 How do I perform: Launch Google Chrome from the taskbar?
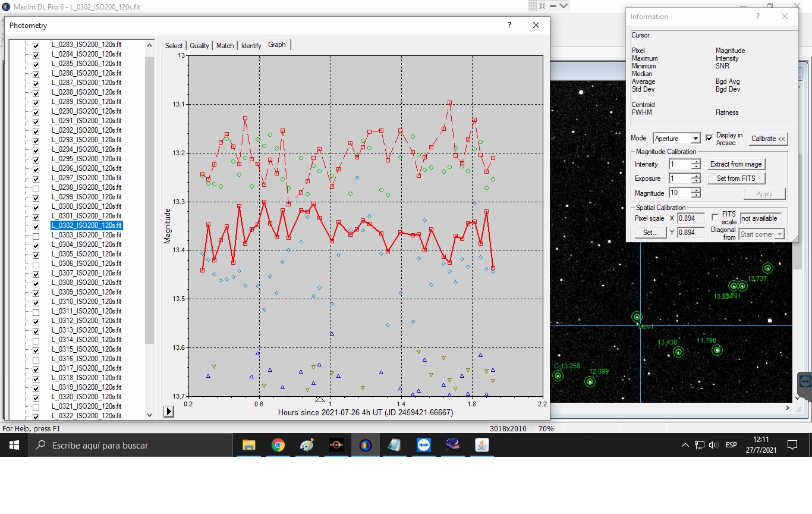(278, 445)
